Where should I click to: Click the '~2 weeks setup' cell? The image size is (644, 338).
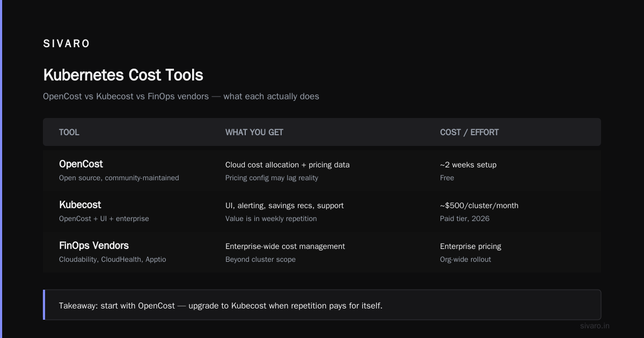pos(468,165)
